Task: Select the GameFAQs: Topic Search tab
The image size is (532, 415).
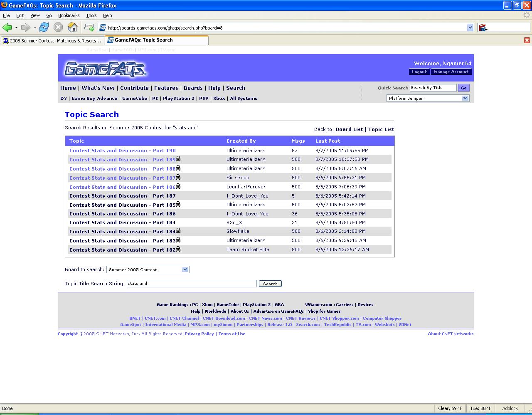Action: (x=157, y=40)
